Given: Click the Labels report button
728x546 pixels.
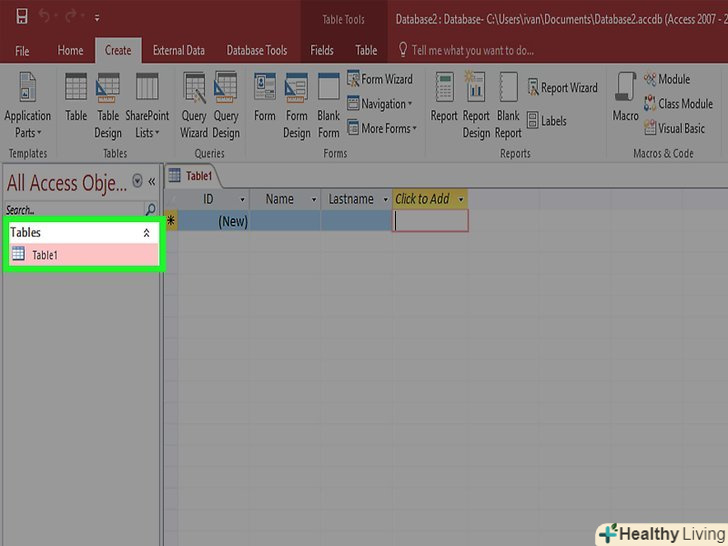Looking at the screenshot, I should [547, 121].
